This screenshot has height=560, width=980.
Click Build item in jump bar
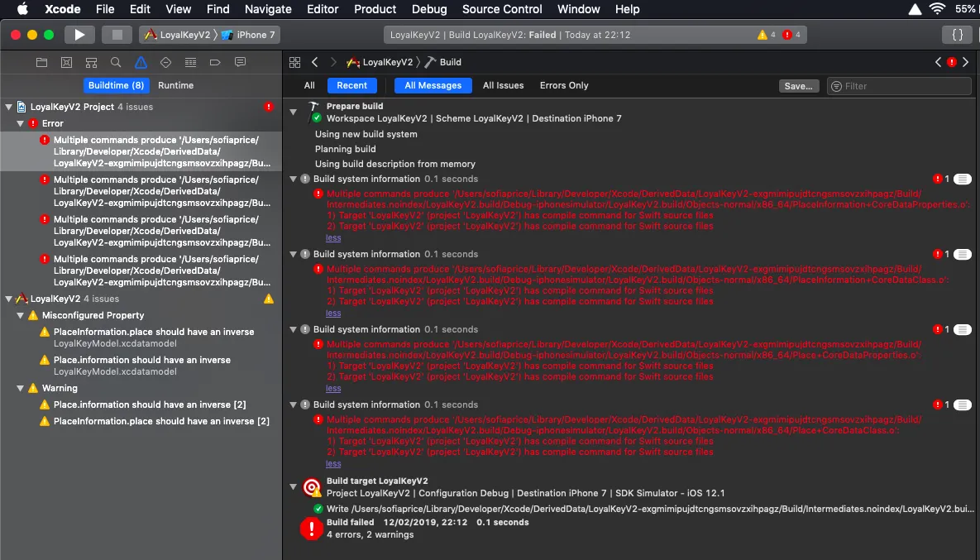pos(443,63)
